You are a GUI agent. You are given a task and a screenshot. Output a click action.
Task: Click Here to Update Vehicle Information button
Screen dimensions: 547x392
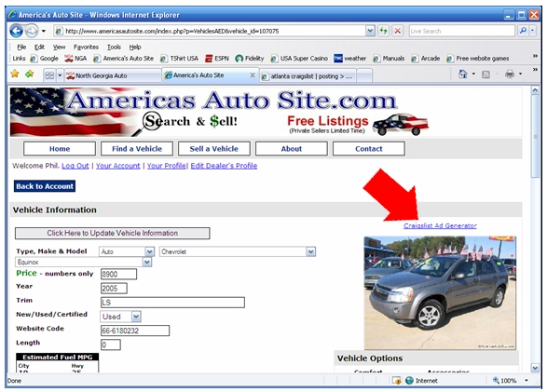point(113,233)
